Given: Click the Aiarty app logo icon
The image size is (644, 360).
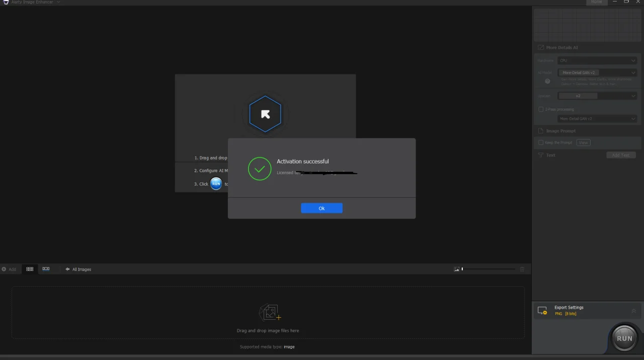Looking at the screenshot, I should pyautogui.click(x=6, y=2).
